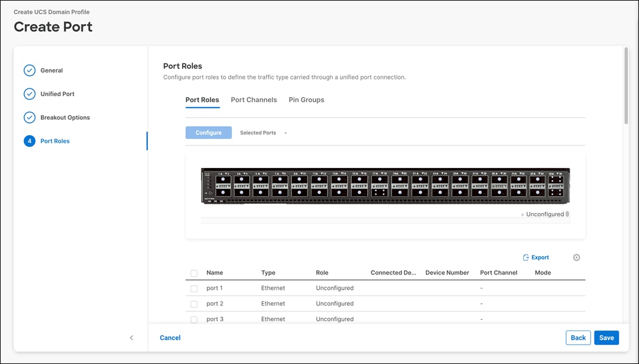The image size is (639, 364).
Task: Select port 32 on the switch graphic
Action: [x=518, y=191]
